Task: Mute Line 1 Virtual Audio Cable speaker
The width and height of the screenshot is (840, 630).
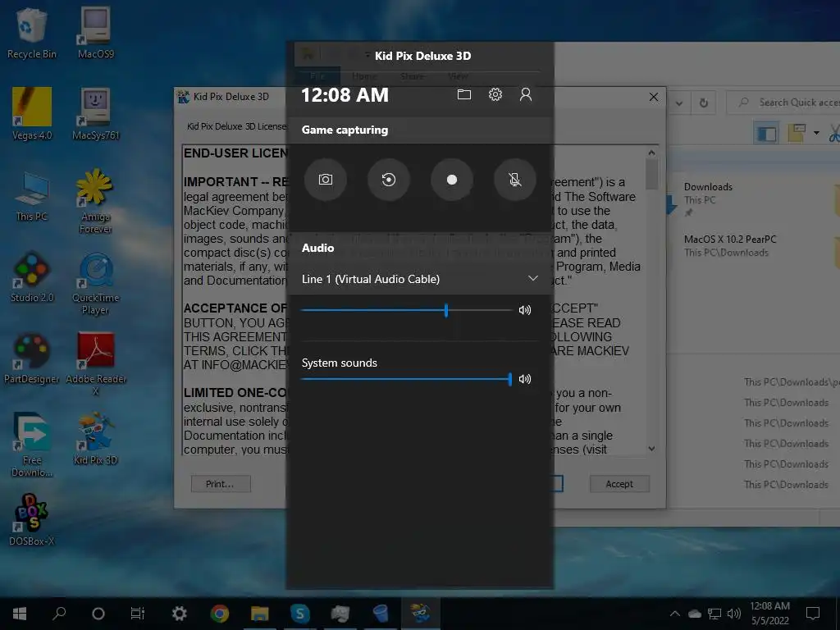Action: (x=525, y=309)
